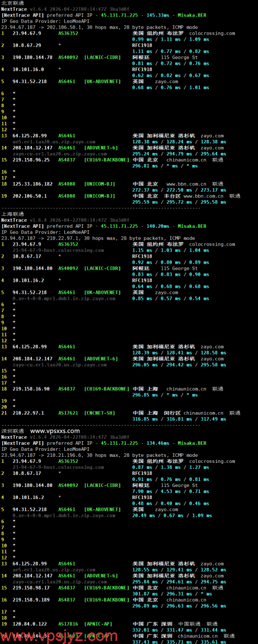
Task: Select latency 332.01 ms / 331.47 ms / 331.44 ms
Action: [180, 629]
